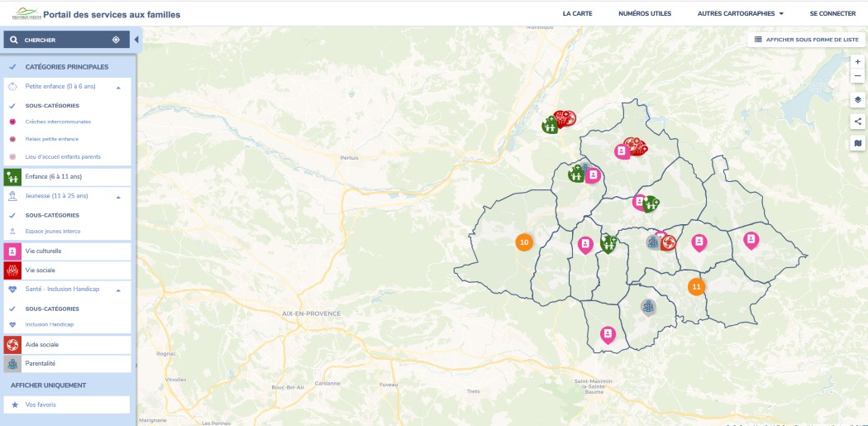Viewport: 868px width, 426px height.
Task: Click the Se connecter link
Action: [x=832, y=14]
